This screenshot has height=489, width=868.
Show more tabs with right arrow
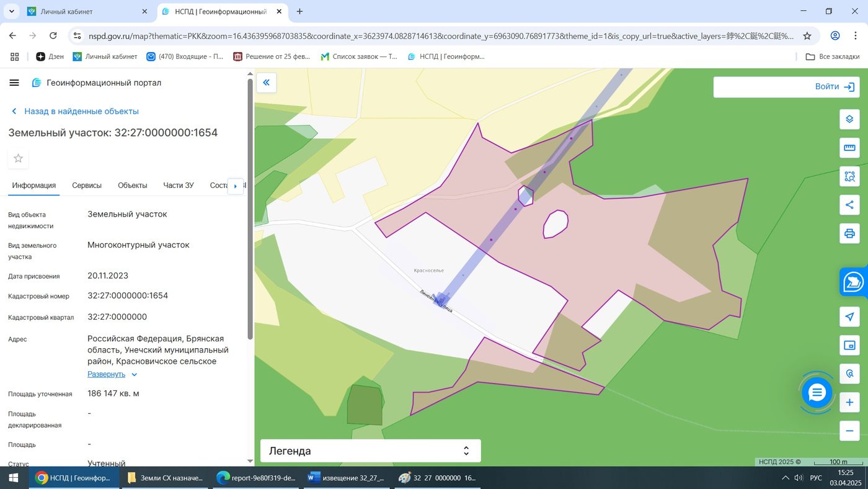pyautogui.click(x=236, y=186)
